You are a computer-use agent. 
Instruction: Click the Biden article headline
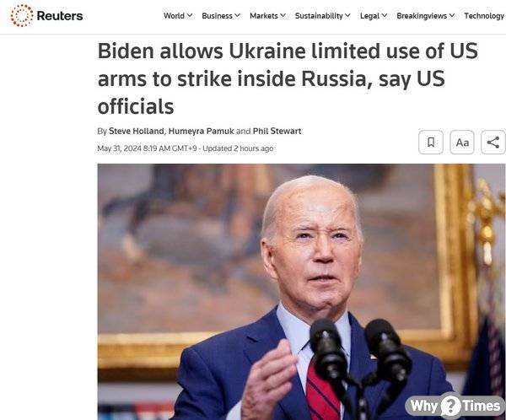[x=288, y=78]
